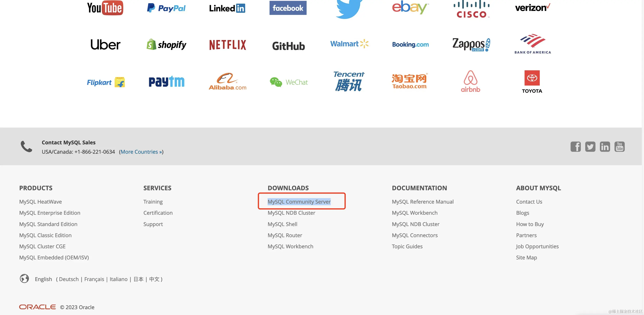Open MySQL Shell download link
The height and width of the screenshot is (315, 644).
(283, 224)
